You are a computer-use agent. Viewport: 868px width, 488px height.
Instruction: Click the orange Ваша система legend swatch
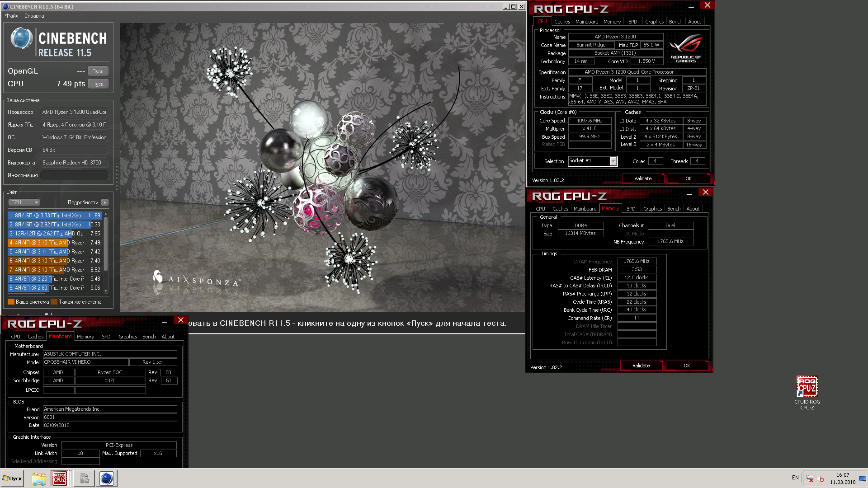tap(11, 302)
